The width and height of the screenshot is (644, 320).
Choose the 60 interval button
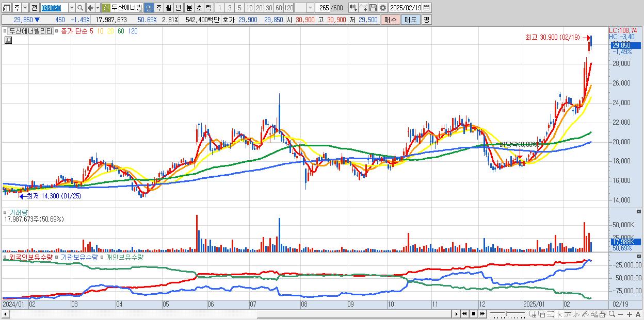pyautogui.click(x=279, y=8)
